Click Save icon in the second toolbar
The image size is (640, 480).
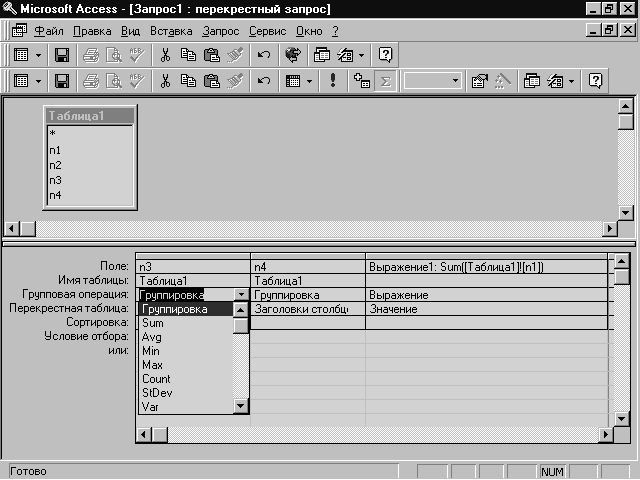coord(62,81)
